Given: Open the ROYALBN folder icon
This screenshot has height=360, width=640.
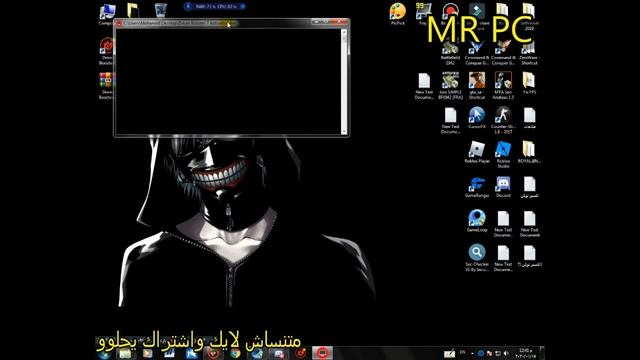Looking at the screenshot, I should pyautogui.click(x=529, y=152).
